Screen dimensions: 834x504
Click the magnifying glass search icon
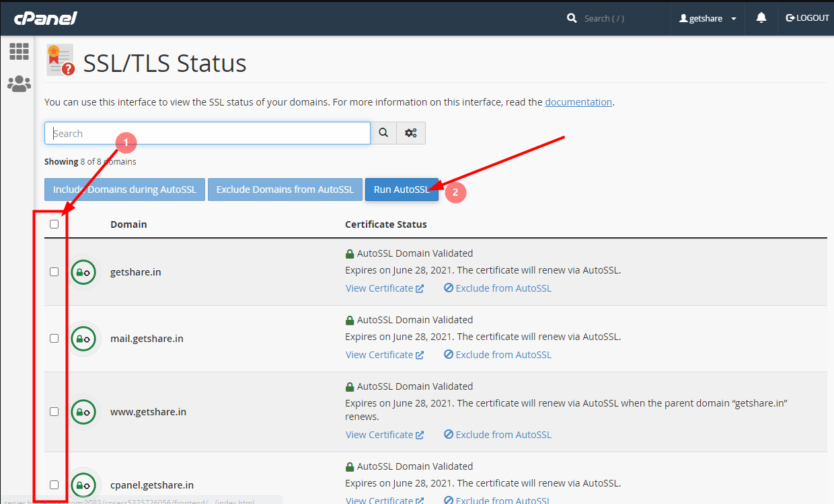coord(383,132)
